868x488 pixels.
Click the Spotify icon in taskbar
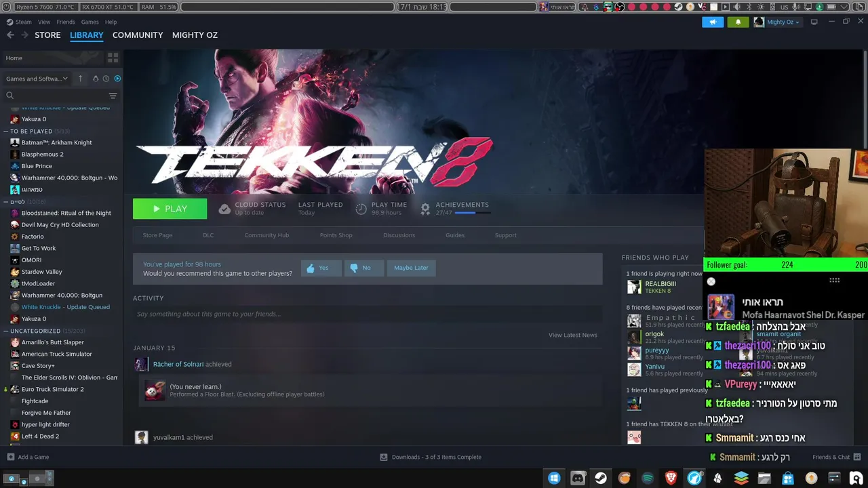648,478
